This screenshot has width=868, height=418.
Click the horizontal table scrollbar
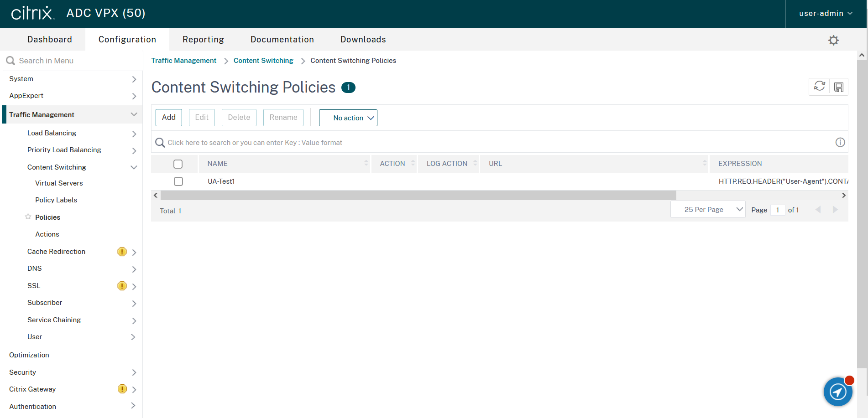pyautogui.click(x=418, y=195)
